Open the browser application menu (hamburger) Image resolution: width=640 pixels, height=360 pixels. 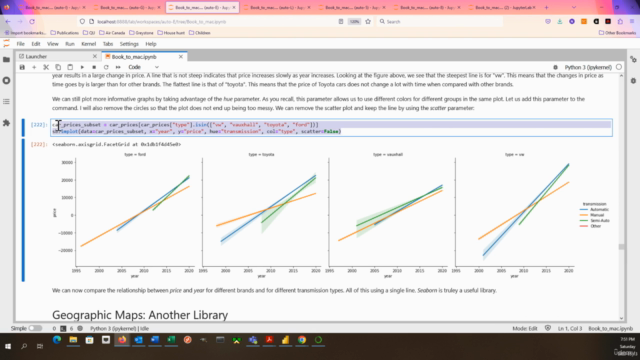click(632, 22)
